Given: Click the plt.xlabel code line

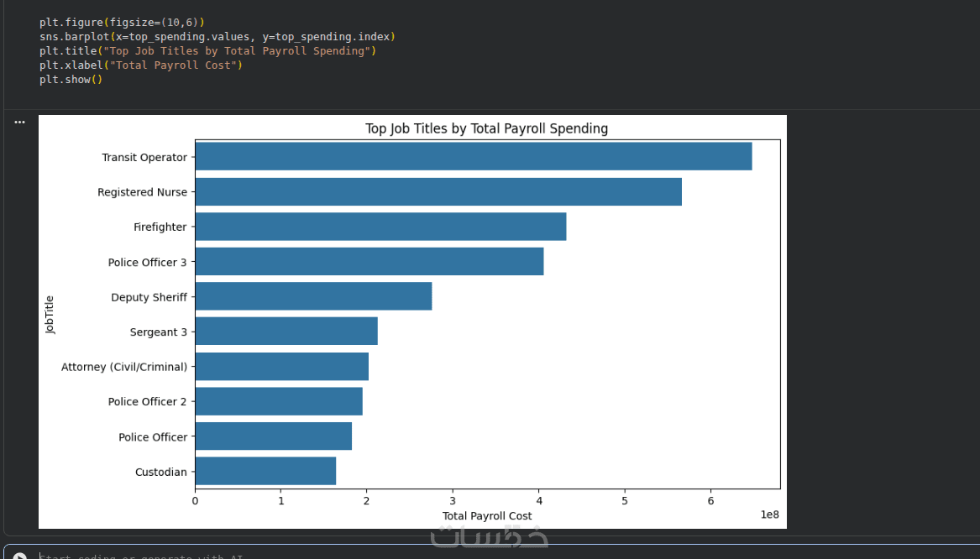Looking at the screenshot, I should click(140, 65).
